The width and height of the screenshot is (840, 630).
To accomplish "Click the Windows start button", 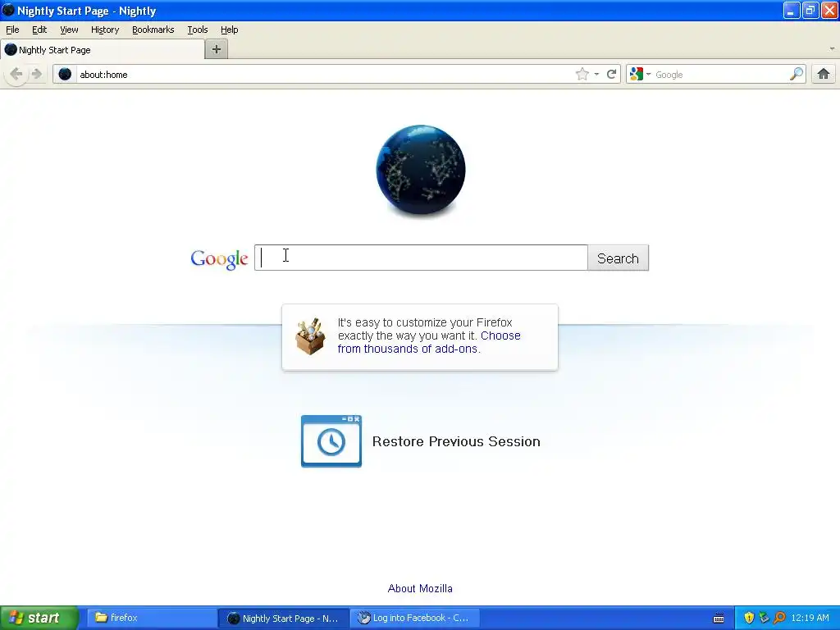I will pyautogui.click(x=39, y=618).
